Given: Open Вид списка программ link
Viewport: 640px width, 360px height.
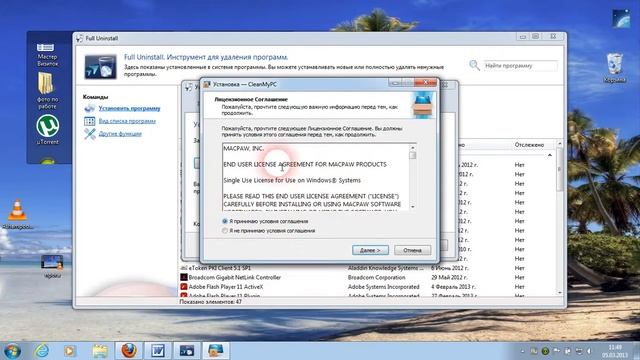Looking at the screenshot, I should (127, 121).
